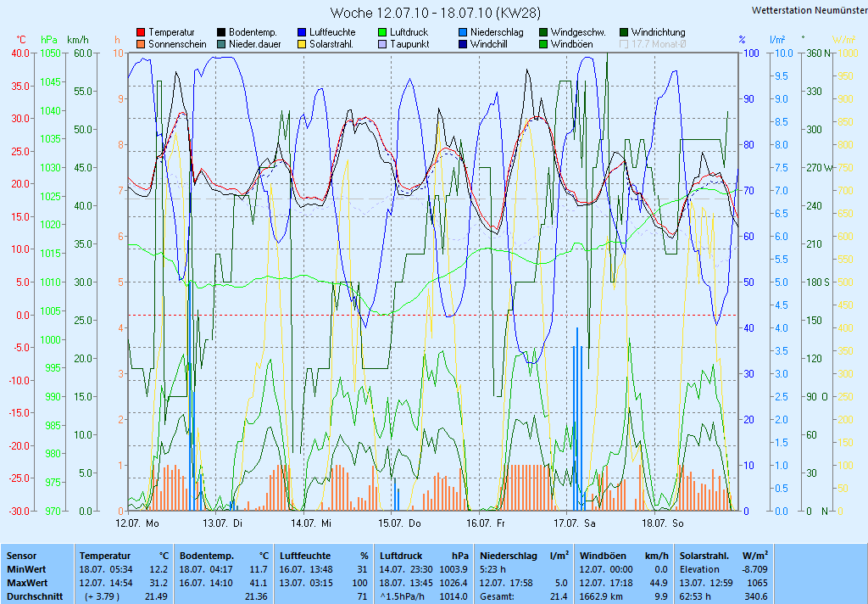
Task: Click the Solarstrahl. table header
Action: pyautogui.click(x=704, y=556)
